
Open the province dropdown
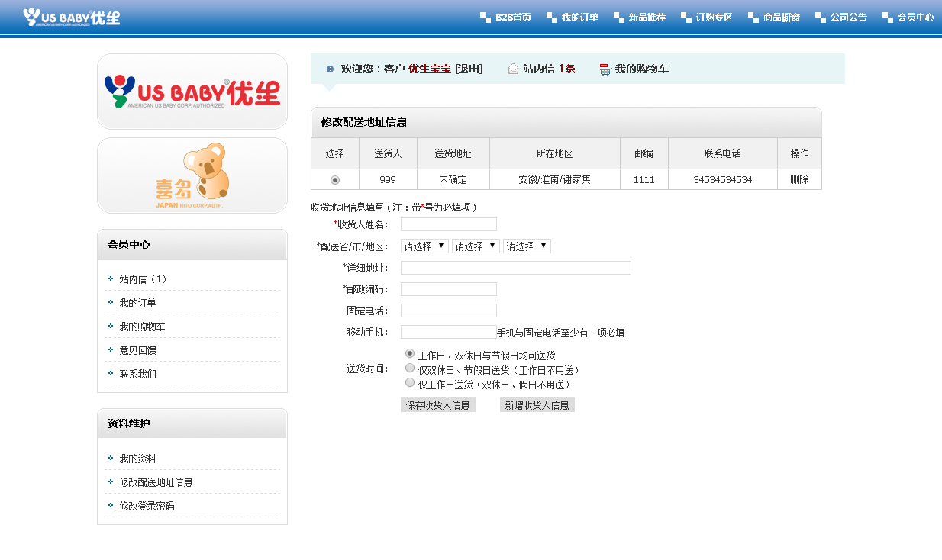[424, 246]
